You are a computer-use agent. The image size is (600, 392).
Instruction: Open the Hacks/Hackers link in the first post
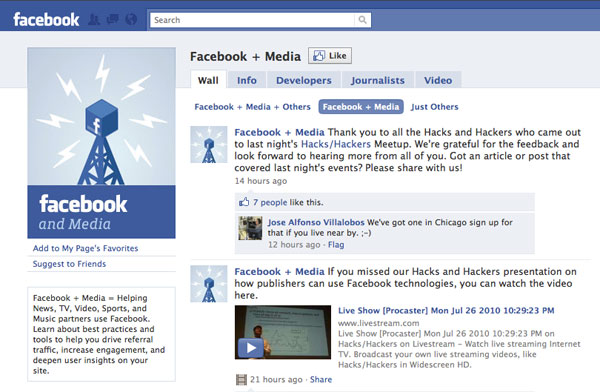(336, 144)
